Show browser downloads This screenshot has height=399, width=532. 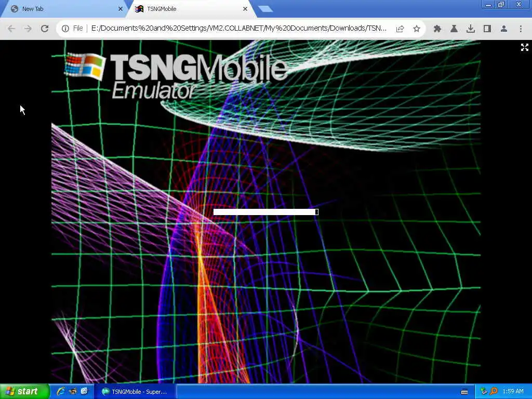point(471,29)
